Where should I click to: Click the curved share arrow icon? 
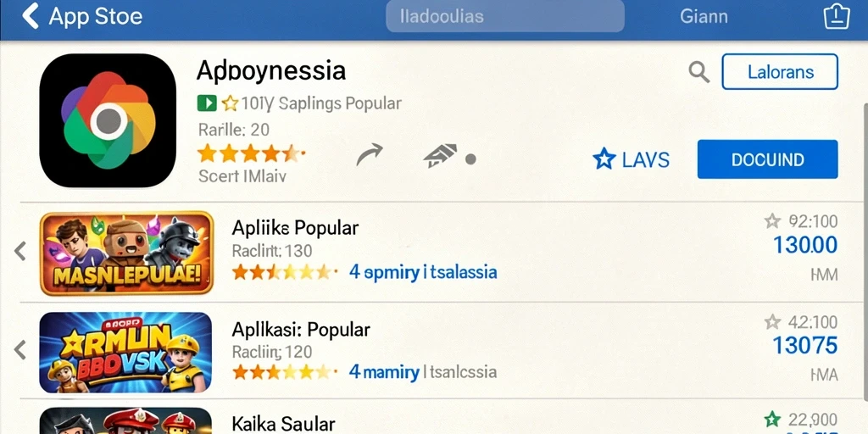coord(370,154)
